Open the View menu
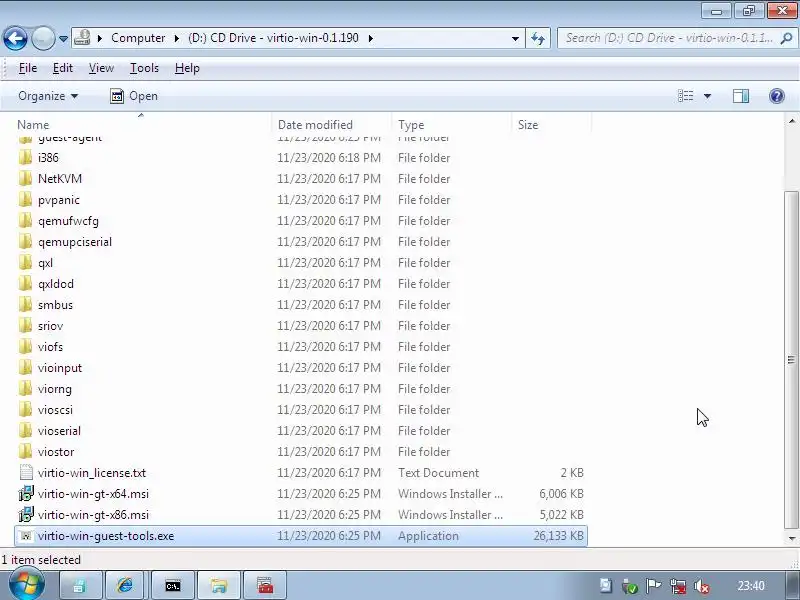 (x=101, y=68)
